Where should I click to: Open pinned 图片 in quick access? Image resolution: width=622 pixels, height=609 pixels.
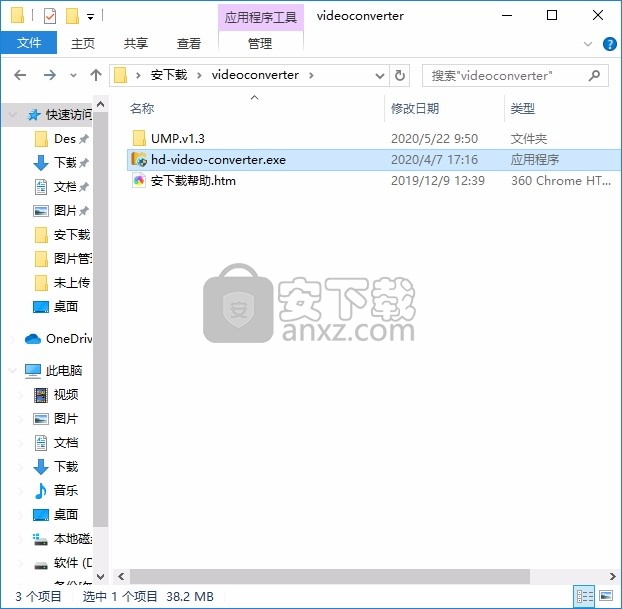[x=65, y=210]
